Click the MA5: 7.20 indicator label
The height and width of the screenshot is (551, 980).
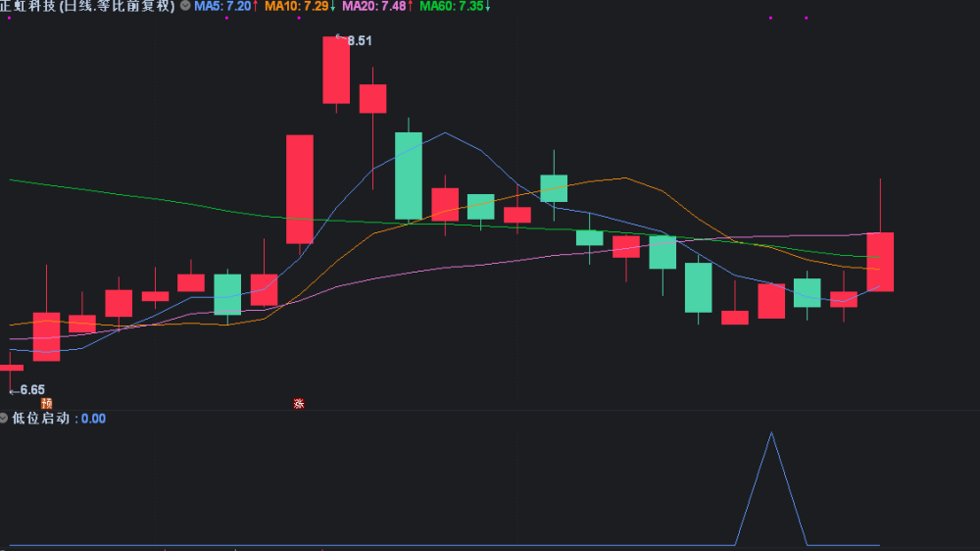tap(225, 6)
